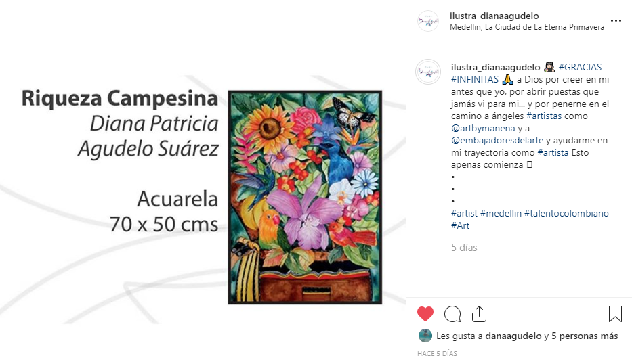The height and width of the screenshot is (364, 632).
Task: Open the #Art hashtag
Action: (x=461, y=225)
